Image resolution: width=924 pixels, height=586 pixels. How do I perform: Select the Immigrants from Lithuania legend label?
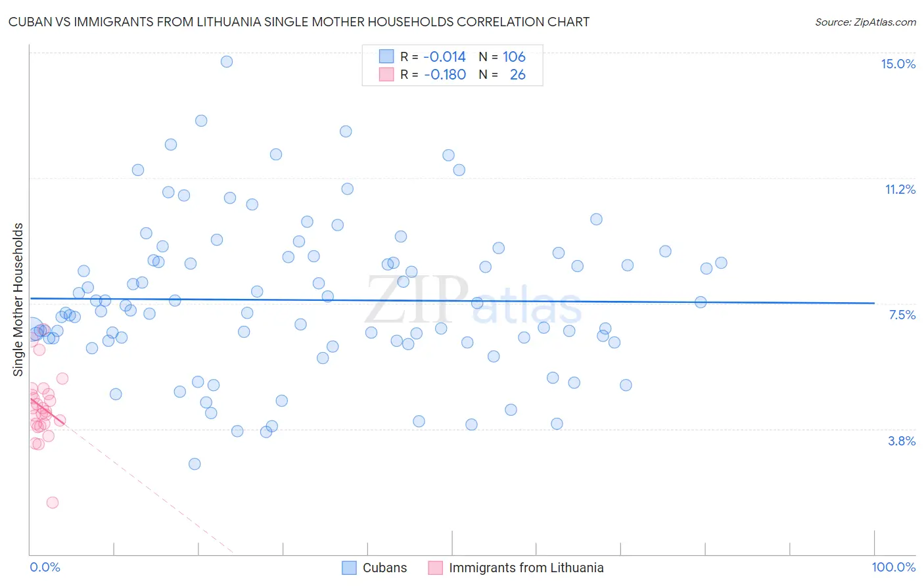[x=526, y=568]
